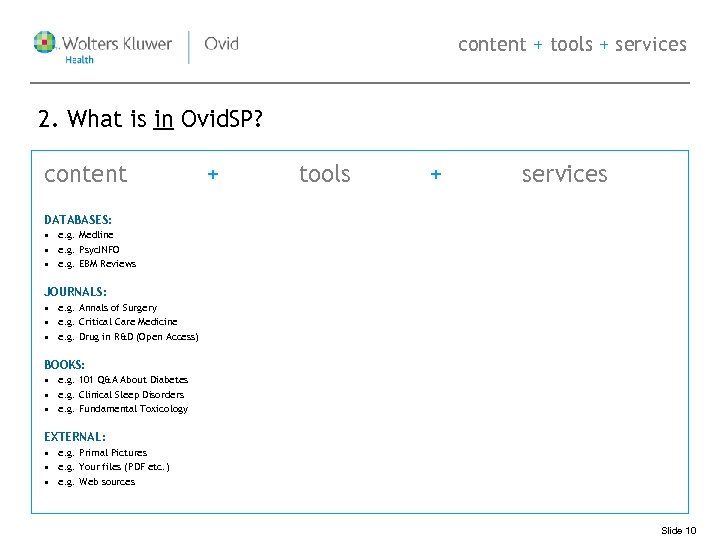Image resolution: width=720 pixels, height=540 pixels.
Task: Click the header tagline word 'tools'
Action: pos(571,45)
